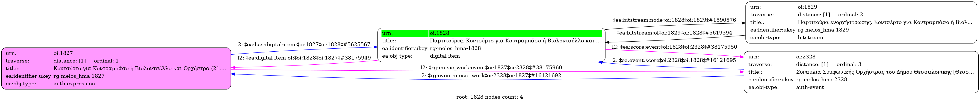Click the oi:2328 title text

tap(885, 72)
